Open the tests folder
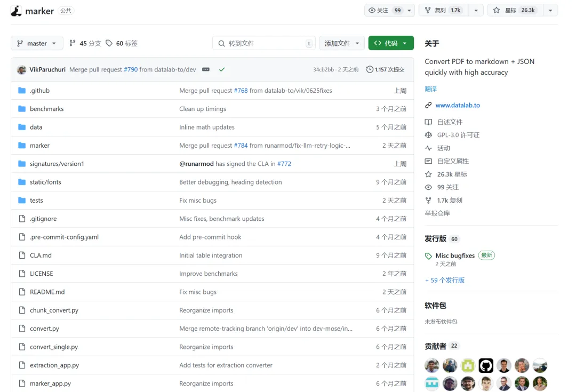 [36, 200]
